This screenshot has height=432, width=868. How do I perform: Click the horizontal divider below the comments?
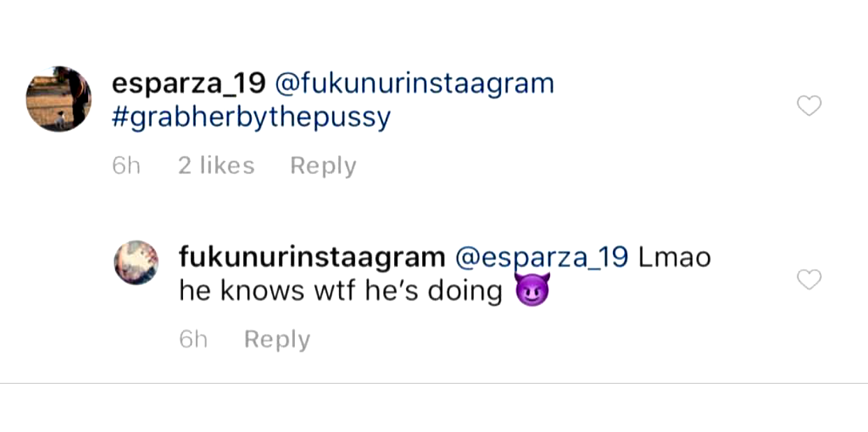coord(434,383)
